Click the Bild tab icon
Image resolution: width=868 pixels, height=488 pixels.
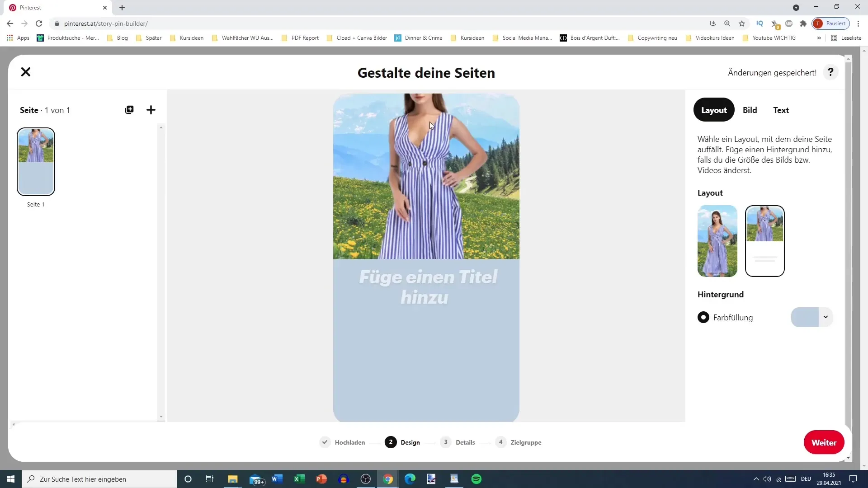pyautogui.click(x=750, y=110)
